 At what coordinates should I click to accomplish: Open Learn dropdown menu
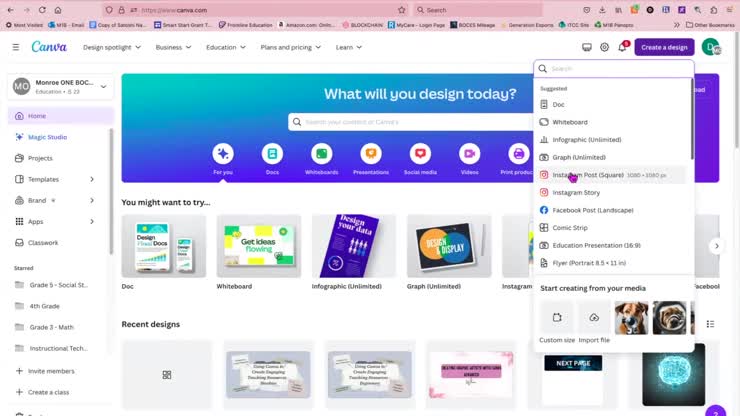click(x=348, y=47)
